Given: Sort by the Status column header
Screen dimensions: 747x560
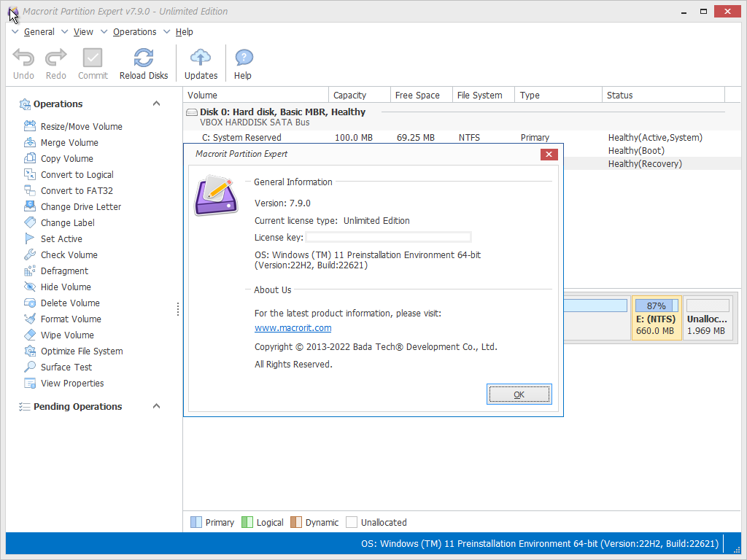Looking at the screenshot, I should pos(664,96).
